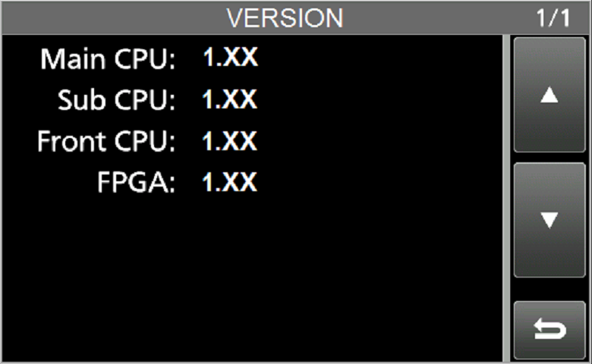Screen dimensions: 592x364
Task: Click Sub CPU version value 1.XX
Action: point(230,99)
